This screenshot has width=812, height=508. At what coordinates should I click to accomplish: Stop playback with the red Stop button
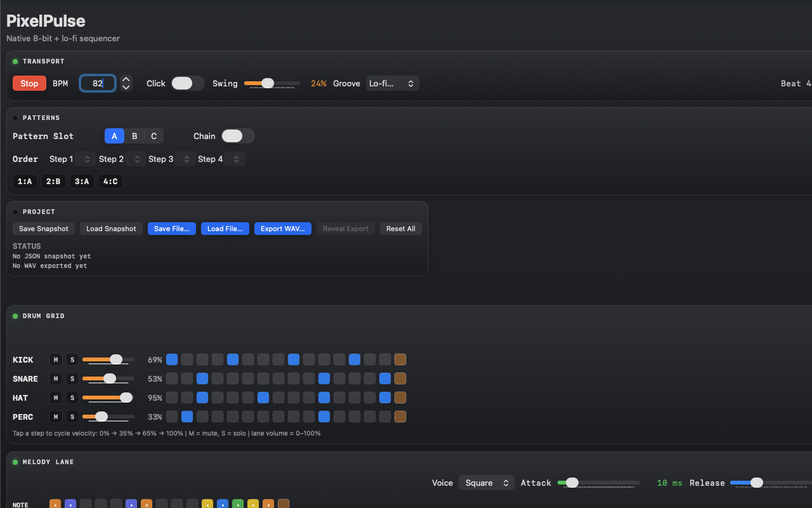click(29, 83)
